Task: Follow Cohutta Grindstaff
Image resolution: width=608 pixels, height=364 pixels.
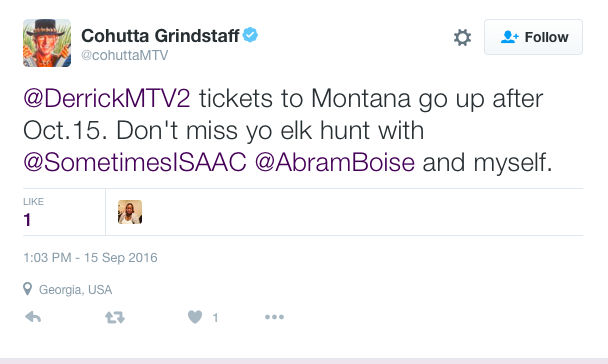Action: (x=533, y=37)
